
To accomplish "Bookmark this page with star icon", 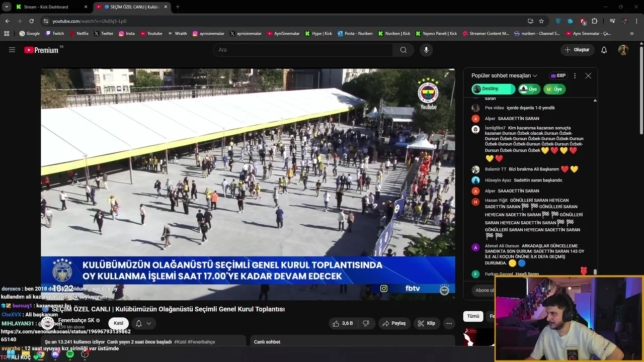I will coord(541,21).
